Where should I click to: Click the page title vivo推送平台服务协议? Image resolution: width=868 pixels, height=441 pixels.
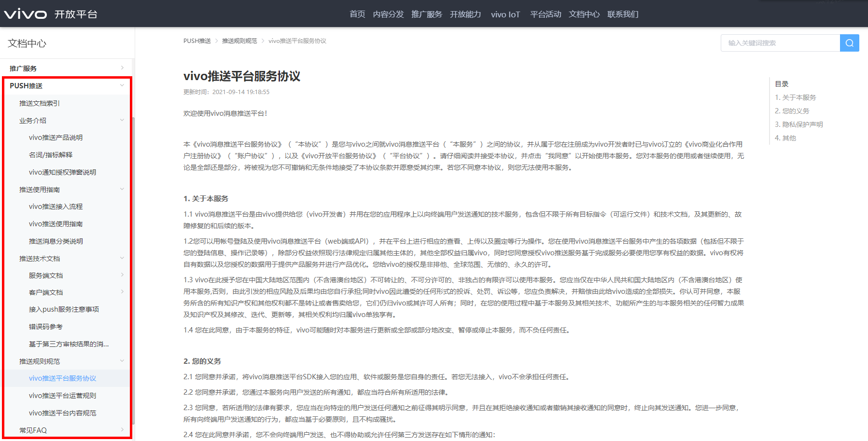[x=242, y=76]
